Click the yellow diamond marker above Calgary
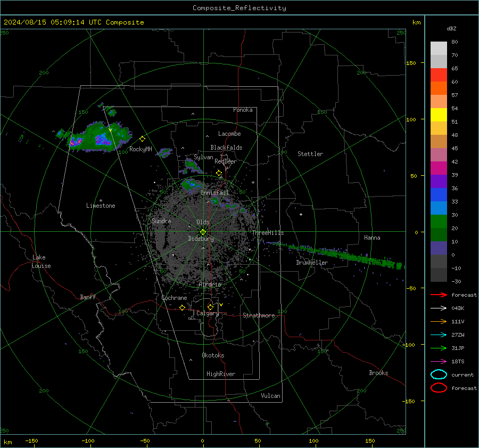This screenshot has width=479, height=448. [210, 307]
